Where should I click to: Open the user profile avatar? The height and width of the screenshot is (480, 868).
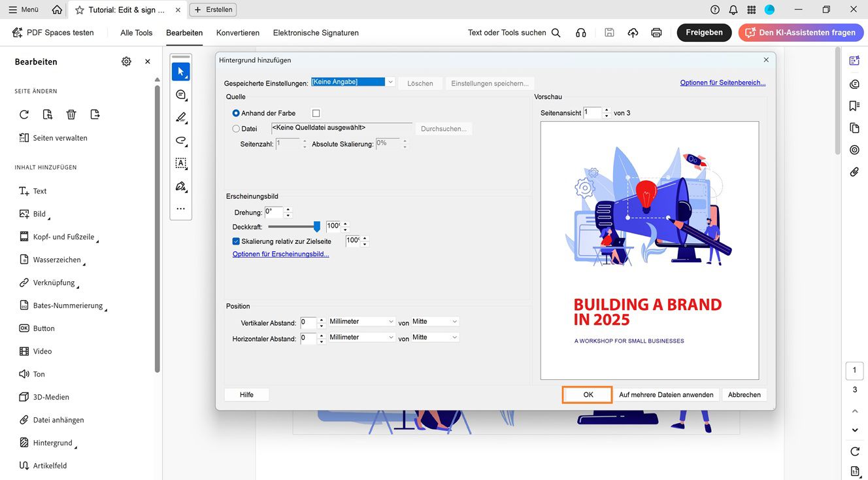click(x=770, y=10)
